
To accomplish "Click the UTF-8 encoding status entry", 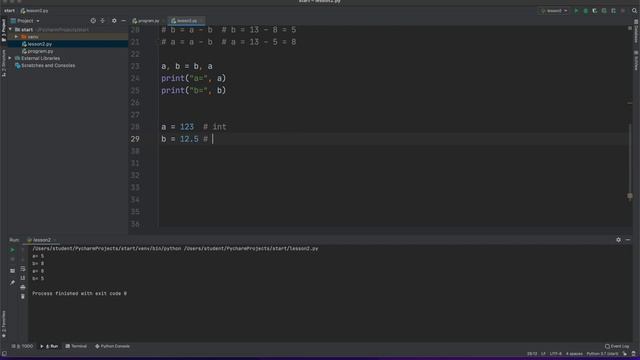I will (556, 354).
